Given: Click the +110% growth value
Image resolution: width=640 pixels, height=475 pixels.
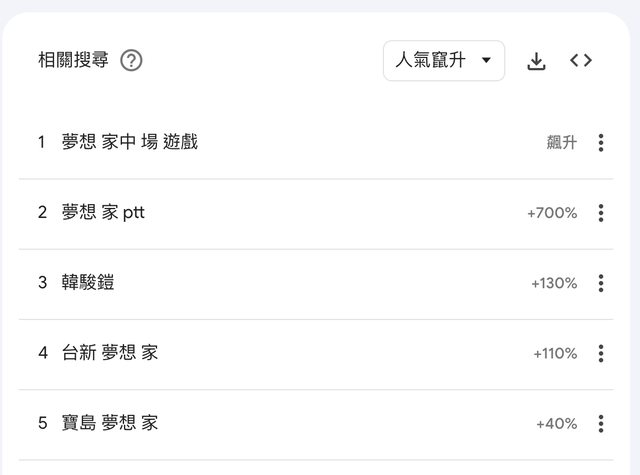Looking at the screenshot, I should pos(555,353).
